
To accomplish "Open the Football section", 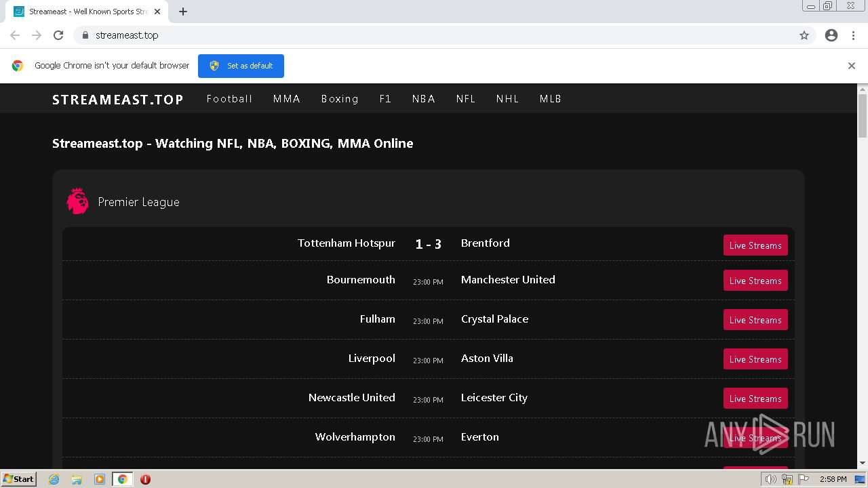I will tap(229, 99).
